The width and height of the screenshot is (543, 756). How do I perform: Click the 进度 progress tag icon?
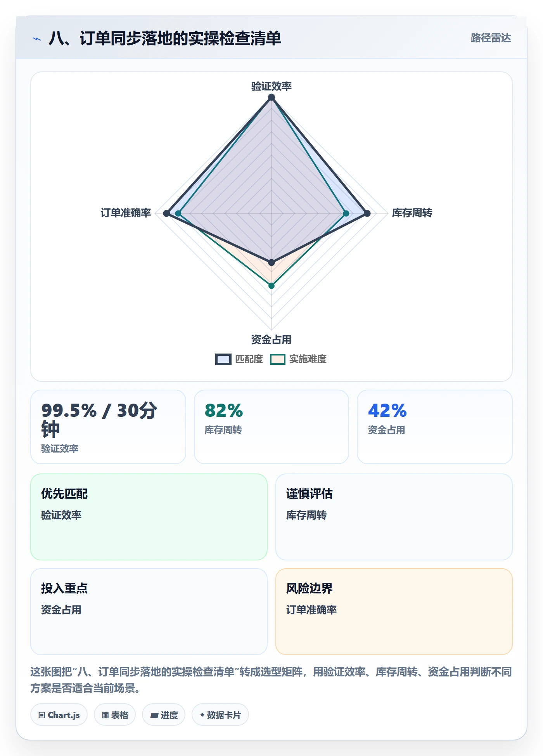pos(154,715)
